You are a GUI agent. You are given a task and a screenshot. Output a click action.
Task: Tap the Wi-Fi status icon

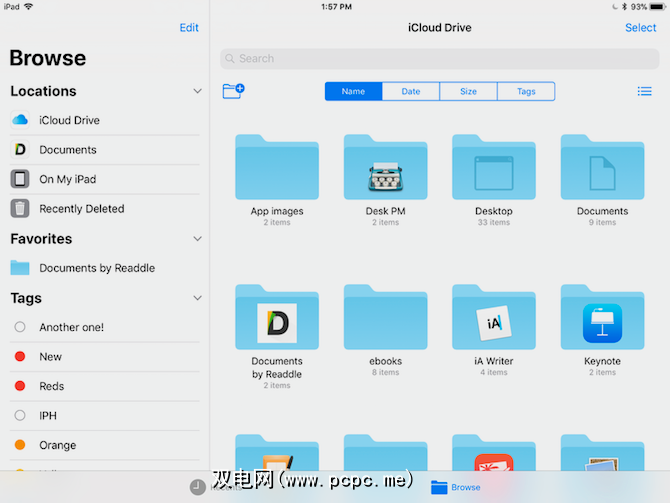tap(29, 6)
